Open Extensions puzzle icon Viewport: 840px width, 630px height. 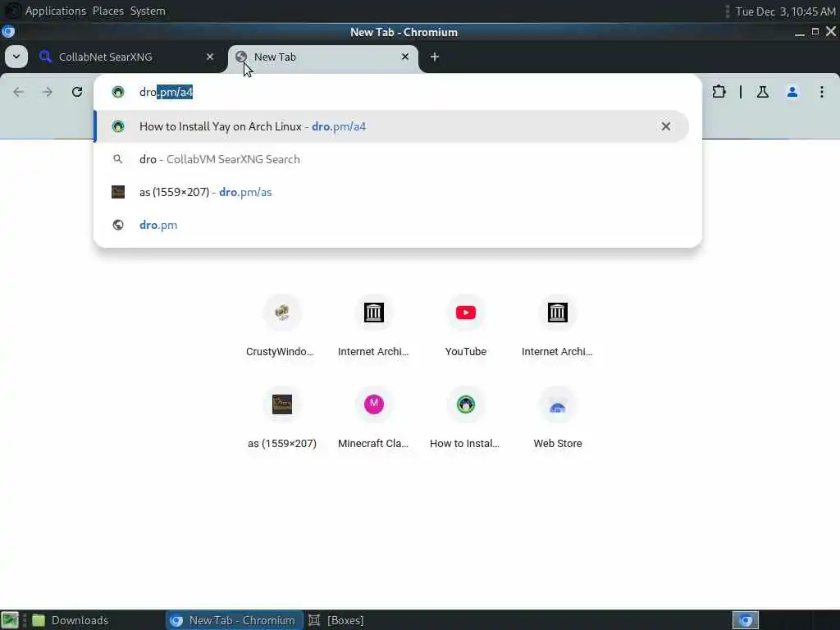(x=719, y=92)
